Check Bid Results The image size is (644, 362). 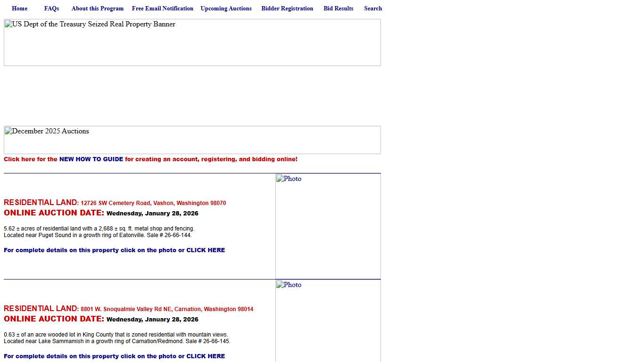[338, 8]
